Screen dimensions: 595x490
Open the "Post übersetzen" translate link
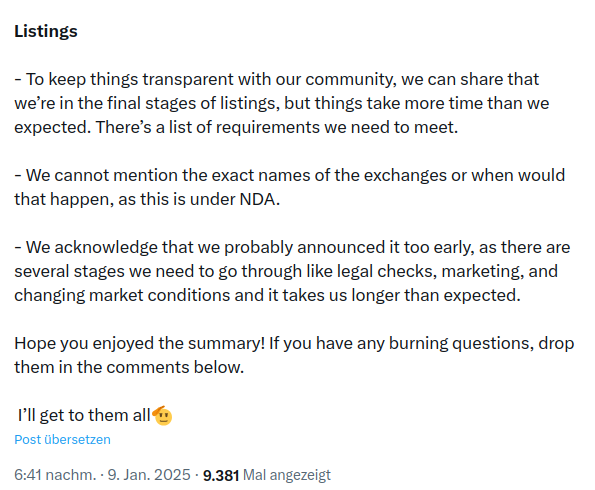coord(62,440)
